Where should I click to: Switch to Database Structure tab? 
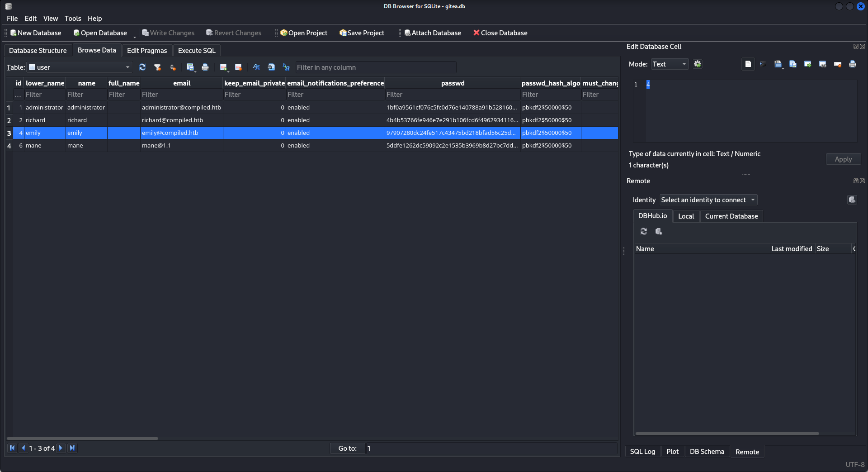point(38,51)
